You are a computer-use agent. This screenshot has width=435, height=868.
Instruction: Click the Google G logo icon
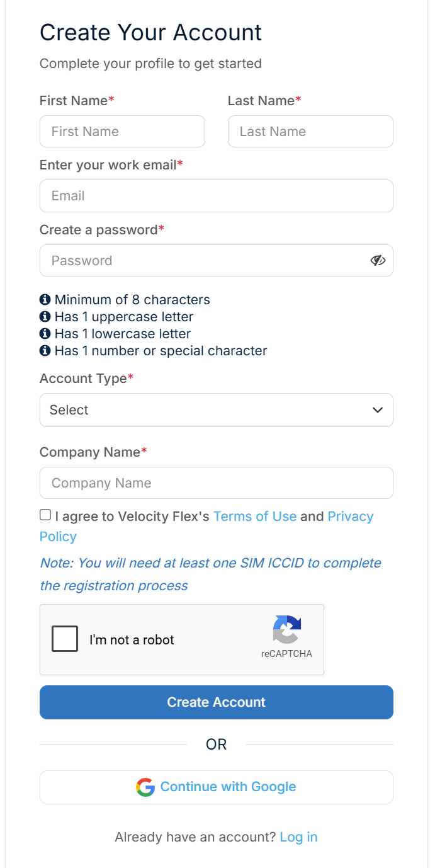[x=145, y=787]
